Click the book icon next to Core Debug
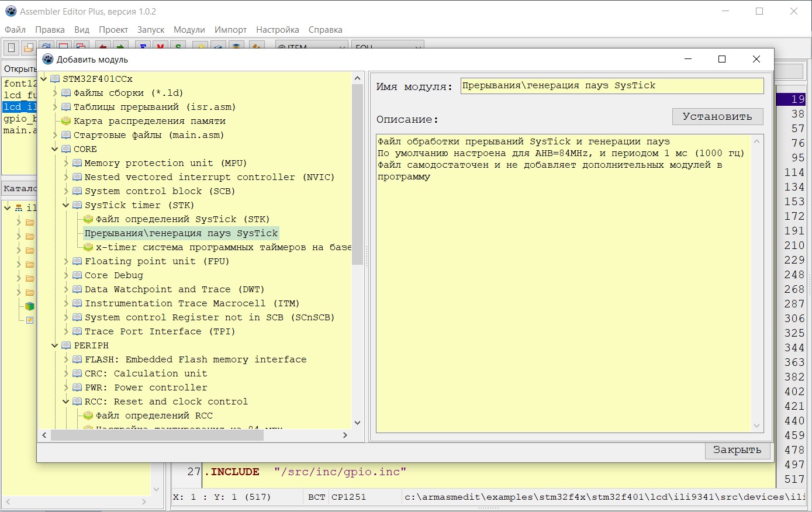Screen dimensions: 812x512 pos(77,275)
